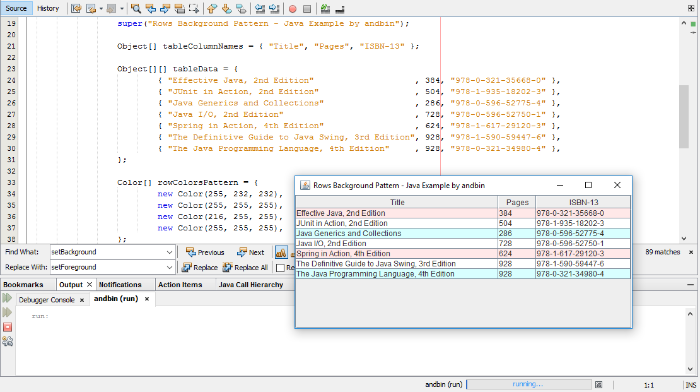
Task: Click the Pages column header in table
Action: point(517,202)
